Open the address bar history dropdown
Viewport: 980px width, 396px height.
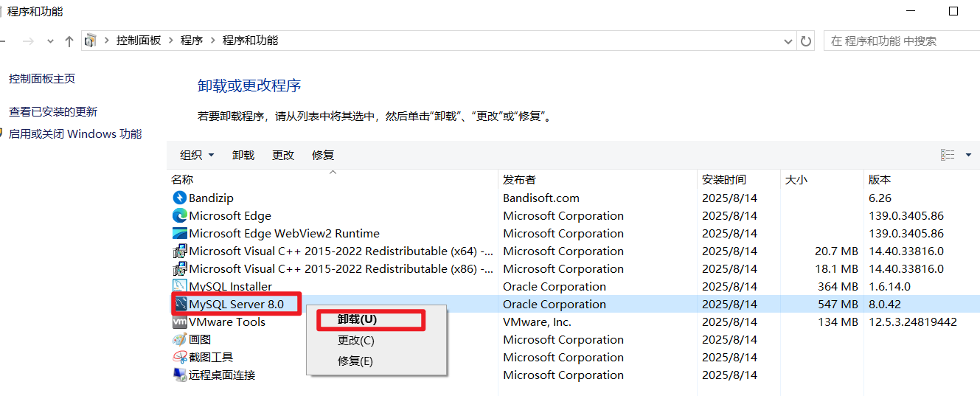[790, 41]
